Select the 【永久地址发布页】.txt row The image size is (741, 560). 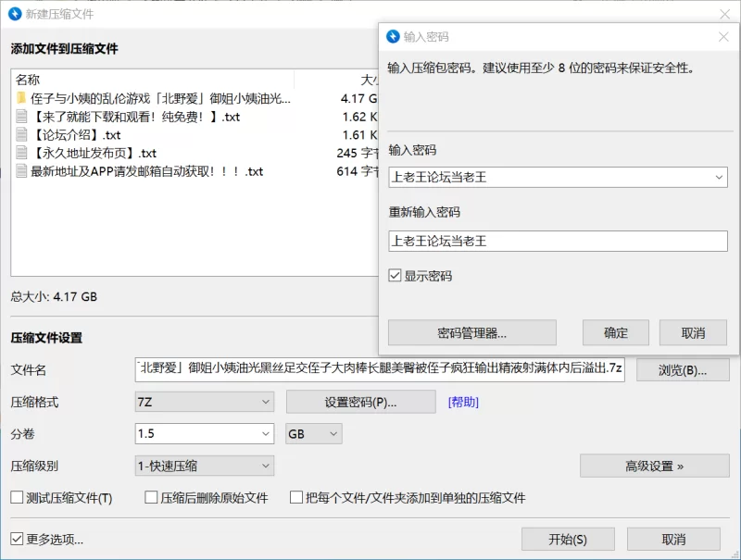tap(195, 153)
